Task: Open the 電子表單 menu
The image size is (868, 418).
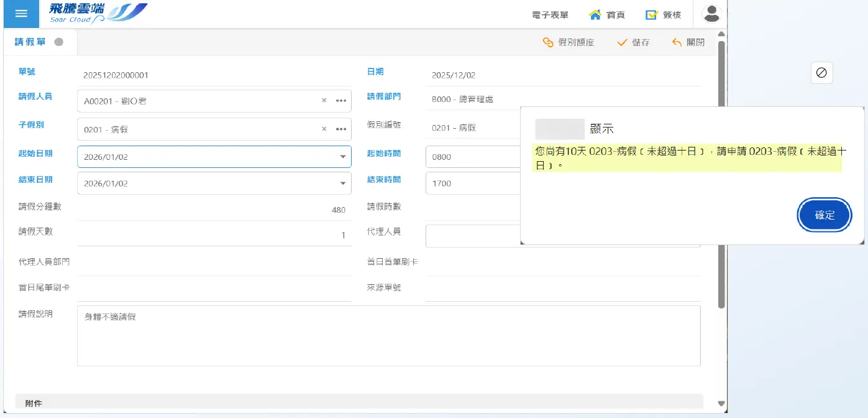Action: point(550,15)
